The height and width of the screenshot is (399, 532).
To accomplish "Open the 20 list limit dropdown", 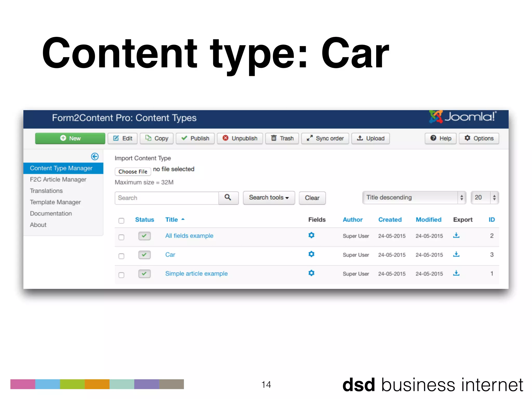I will pyautogui.click(x=485, y=197).
